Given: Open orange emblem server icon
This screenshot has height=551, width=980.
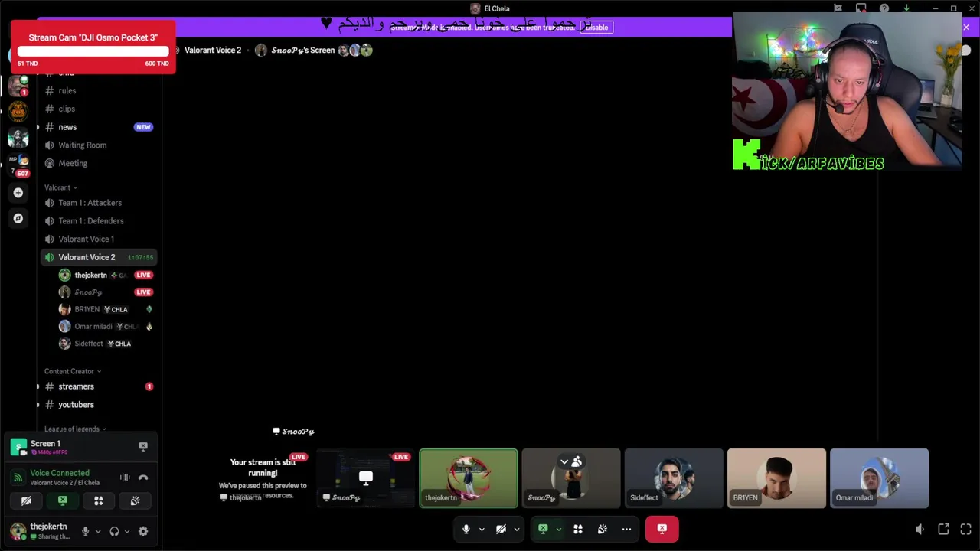Looking at the screenshot, I should pyautogui.click(x=18, y=111).
